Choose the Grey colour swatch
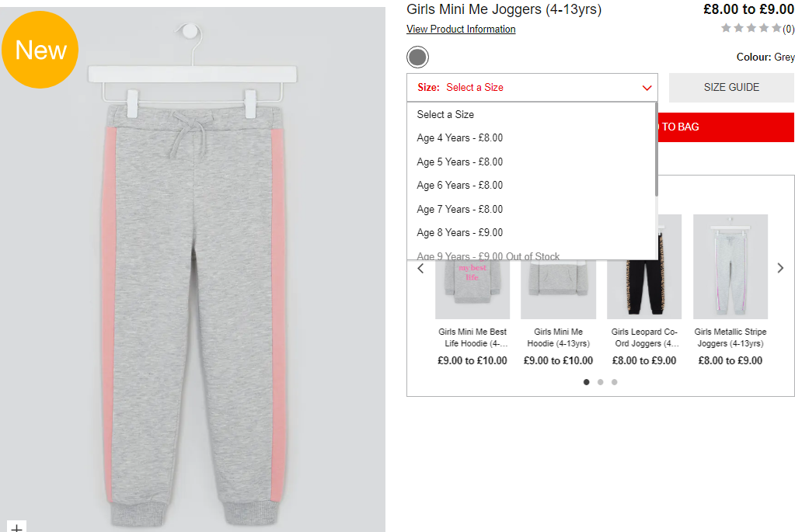The width and height of the screenshot is (795, 532). click(417, 57)
